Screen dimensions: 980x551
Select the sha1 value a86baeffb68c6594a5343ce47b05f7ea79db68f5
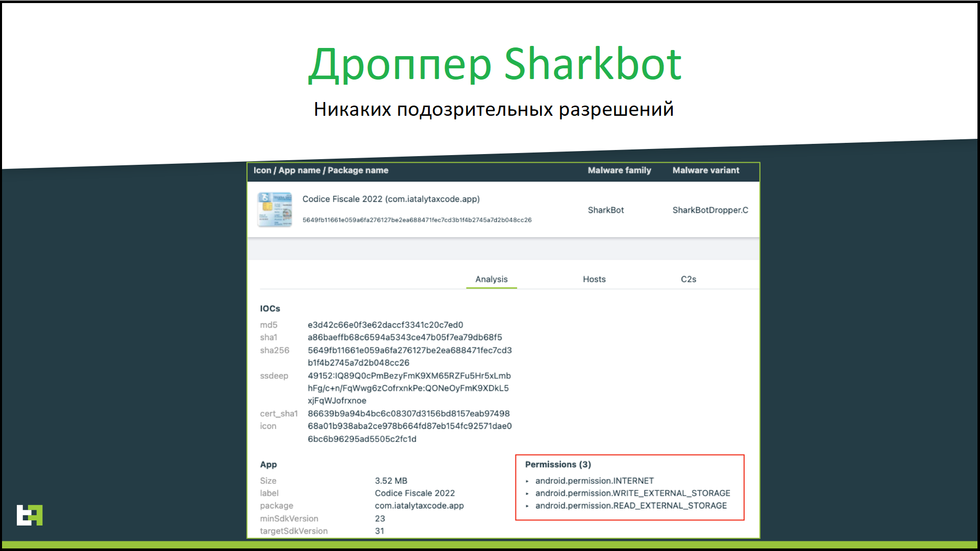[405, 337]
